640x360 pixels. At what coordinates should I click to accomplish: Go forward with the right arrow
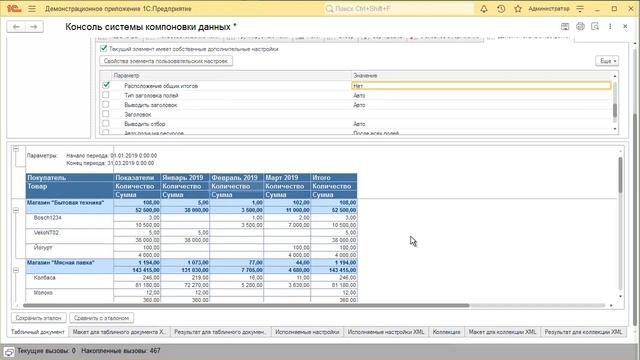click(x=34, y=27)
